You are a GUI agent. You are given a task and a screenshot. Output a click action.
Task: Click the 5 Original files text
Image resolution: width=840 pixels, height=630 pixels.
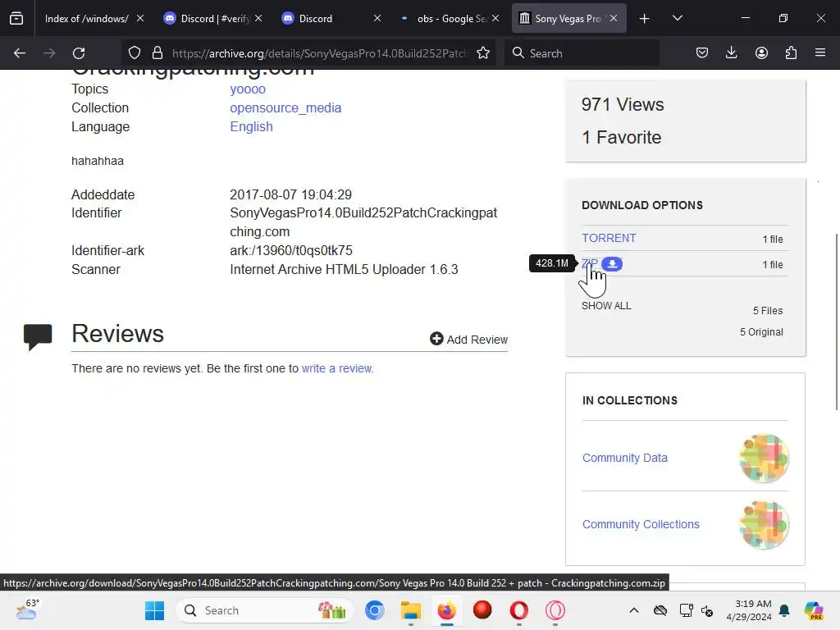pos(761,332)
